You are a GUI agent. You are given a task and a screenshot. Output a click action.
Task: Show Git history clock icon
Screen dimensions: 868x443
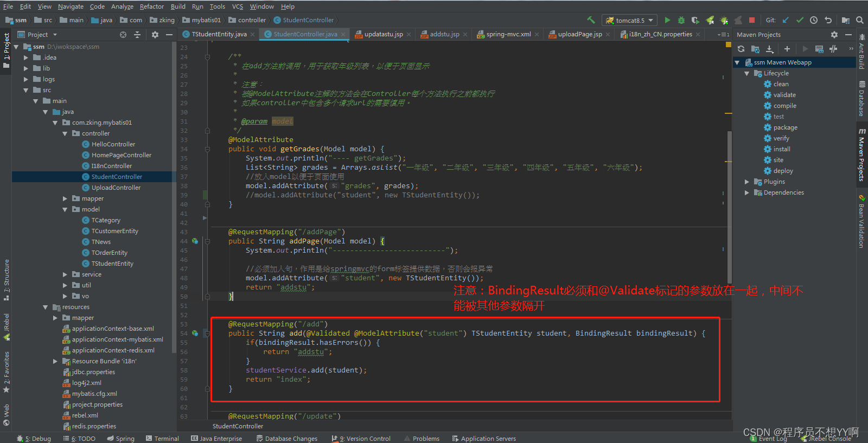(x=814, y=20)
